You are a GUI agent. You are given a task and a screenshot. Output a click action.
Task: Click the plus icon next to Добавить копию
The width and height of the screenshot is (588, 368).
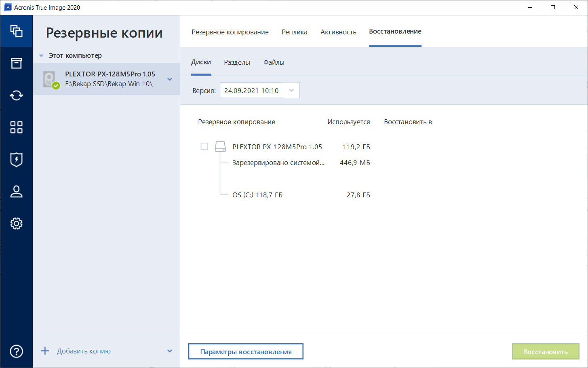(45, 351)
